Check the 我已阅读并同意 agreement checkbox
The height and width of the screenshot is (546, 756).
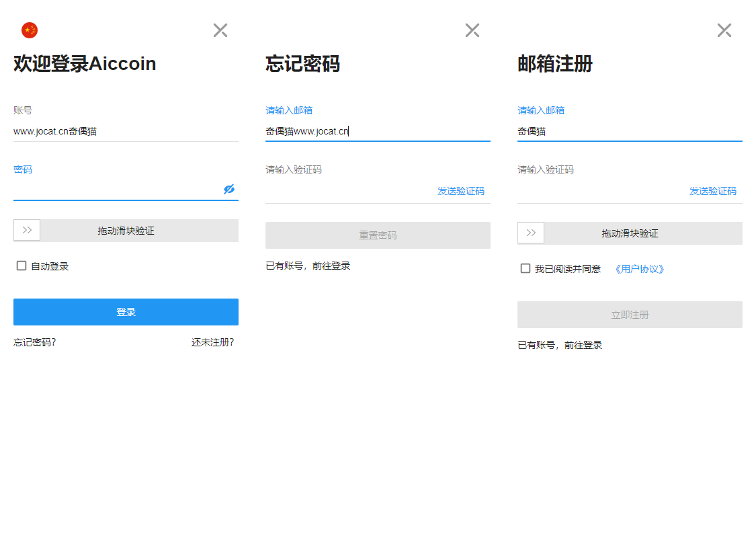tap(526, 268)
